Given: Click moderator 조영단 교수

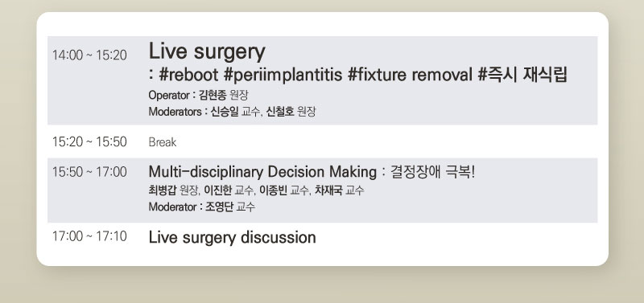Looking at the screenshot, I should (230, 207).
